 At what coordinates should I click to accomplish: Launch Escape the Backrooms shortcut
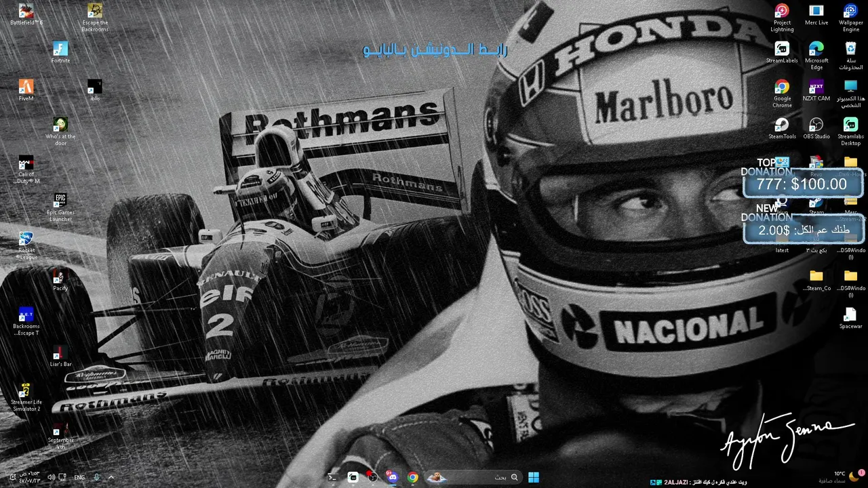point(95,18)
